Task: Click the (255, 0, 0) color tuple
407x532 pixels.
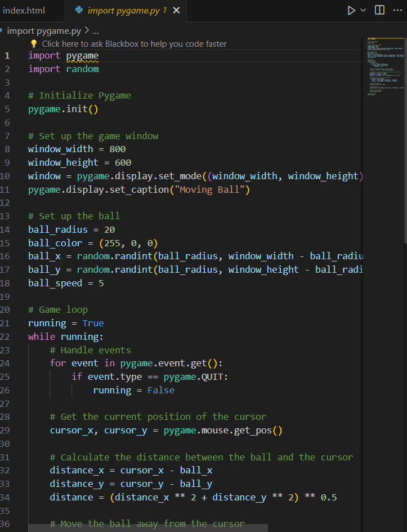Action: pos(128,243)
